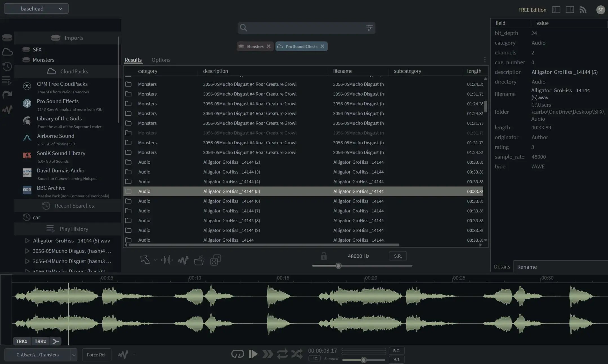Click the dice randomize icon
Image resolution: width=608 pixels, height=364 pixels.
[x=215, y=260]
